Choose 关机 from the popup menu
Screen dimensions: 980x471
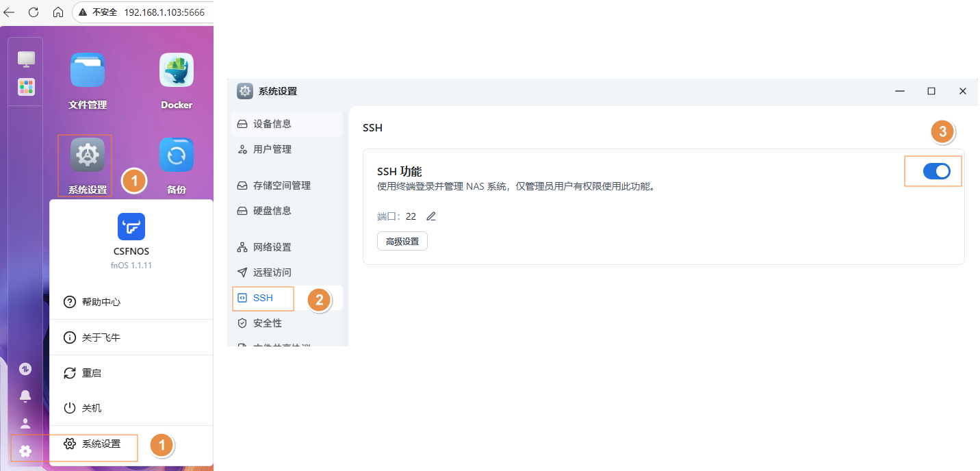pyautogui.click(x=131, y=408)
